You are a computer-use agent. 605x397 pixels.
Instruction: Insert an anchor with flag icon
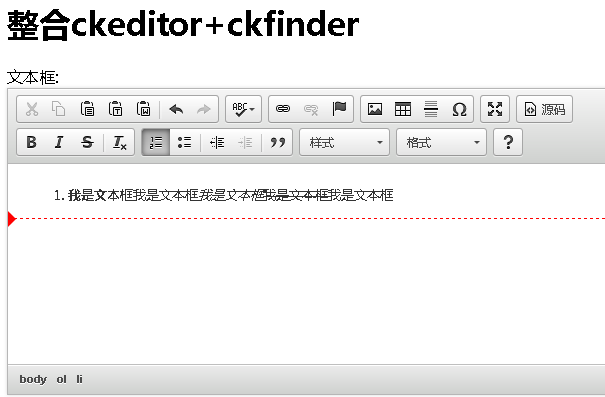click(x=339, y=109)
